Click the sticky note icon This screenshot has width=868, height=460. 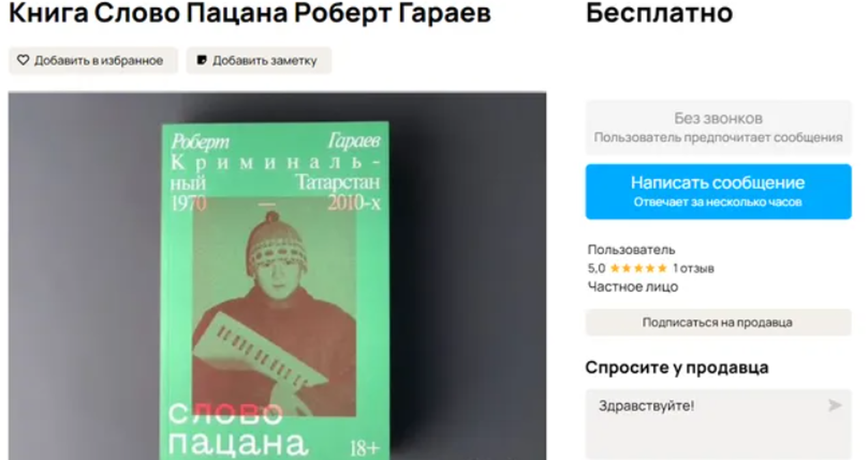202,61
